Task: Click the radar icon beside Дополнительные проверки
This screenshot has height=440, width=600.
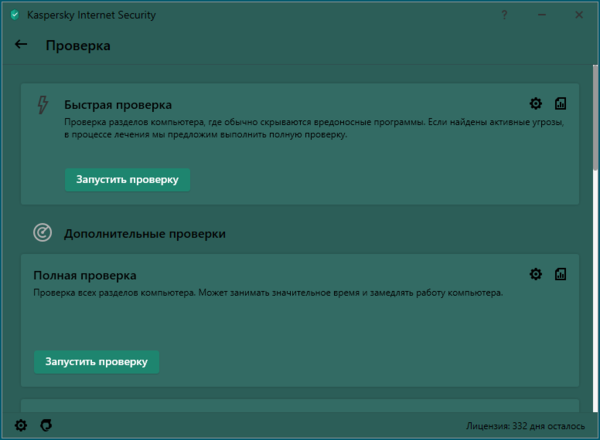Action: click(x=42, y=233)
